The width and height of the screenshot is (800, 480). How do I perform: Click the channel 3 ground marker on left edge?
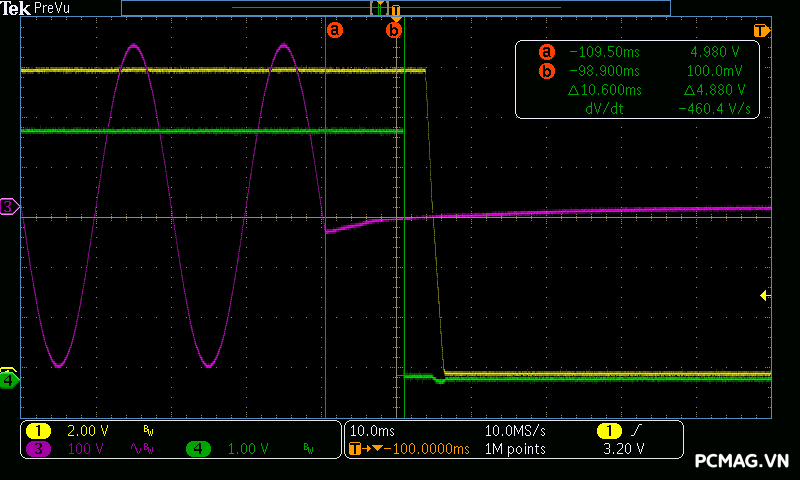click(9, 207)
